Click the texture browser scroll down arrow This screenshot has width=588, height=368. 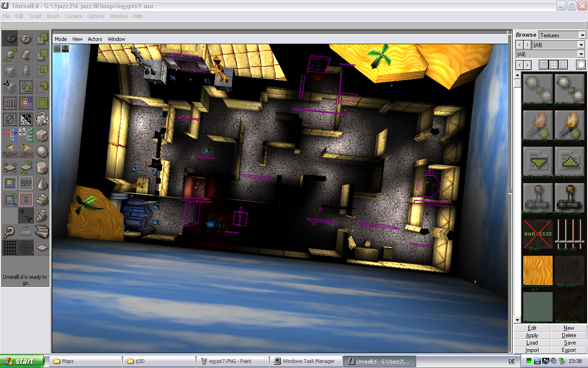(518, 320)
